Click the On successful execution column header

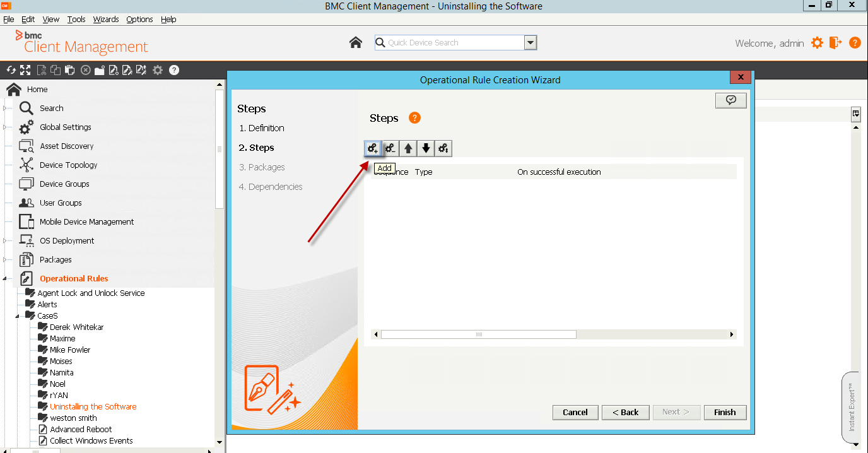(559, 172)
